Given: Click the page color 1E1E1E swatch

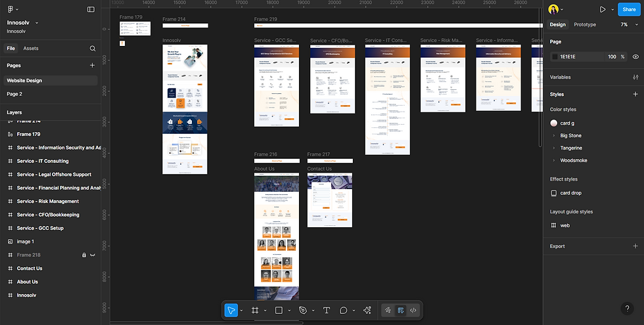Looking at the screenshot, I should pyautogui.click(x=555, y=56).
